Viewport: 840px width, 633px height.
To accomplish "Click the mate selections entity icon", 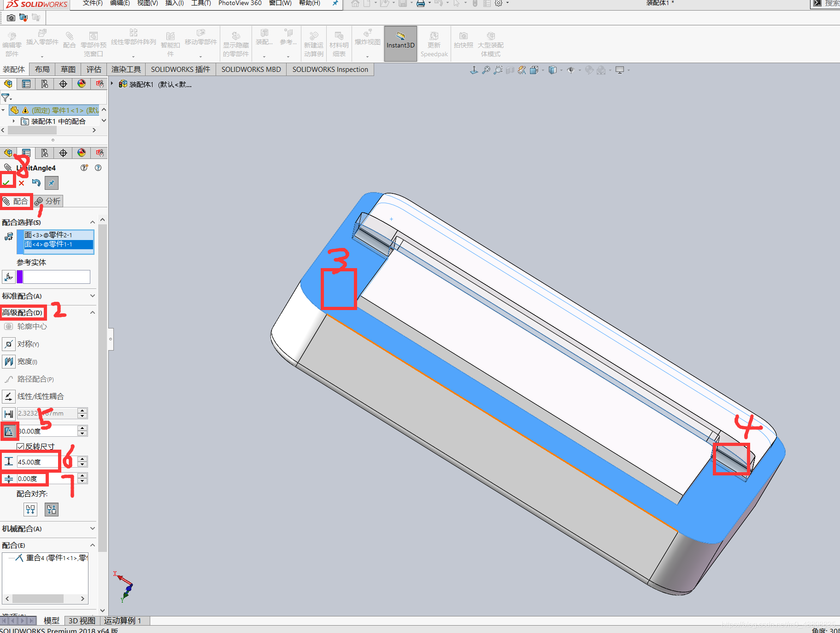I will (9, 237).
